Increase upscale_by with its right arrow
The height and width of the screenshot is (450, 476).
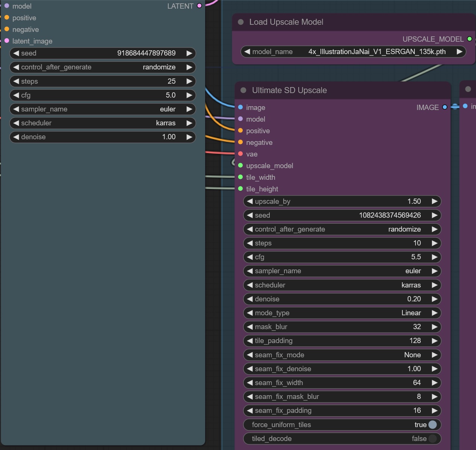[435, 201]
